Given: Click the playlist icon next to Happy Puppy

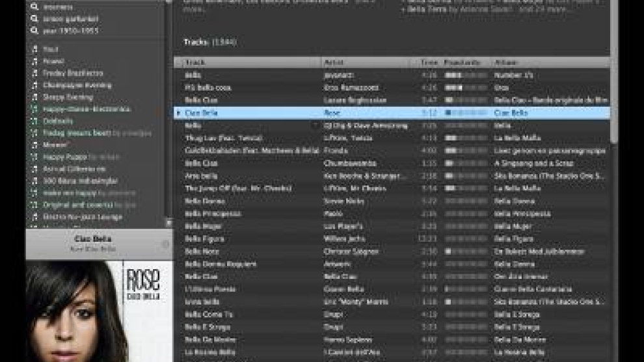Looking at the screenshot, I should [x=35, y=157].
